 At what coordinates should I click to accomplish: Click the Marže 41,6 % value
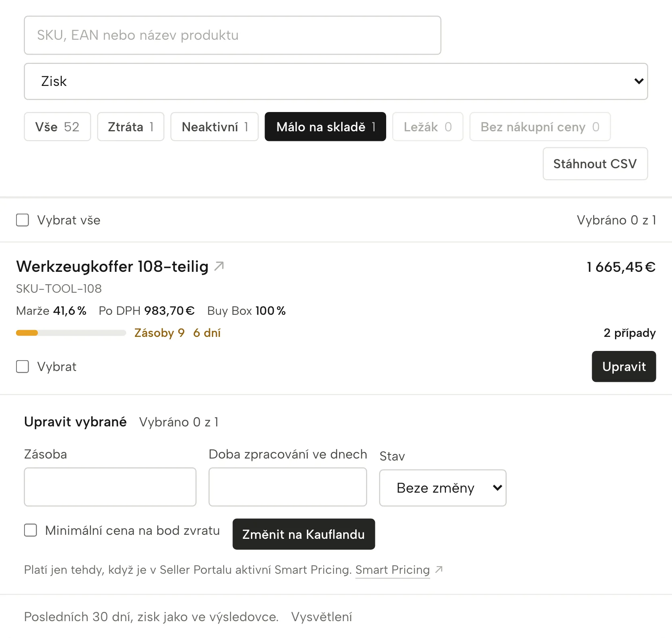pyautogui.click(x=51, y=311)
